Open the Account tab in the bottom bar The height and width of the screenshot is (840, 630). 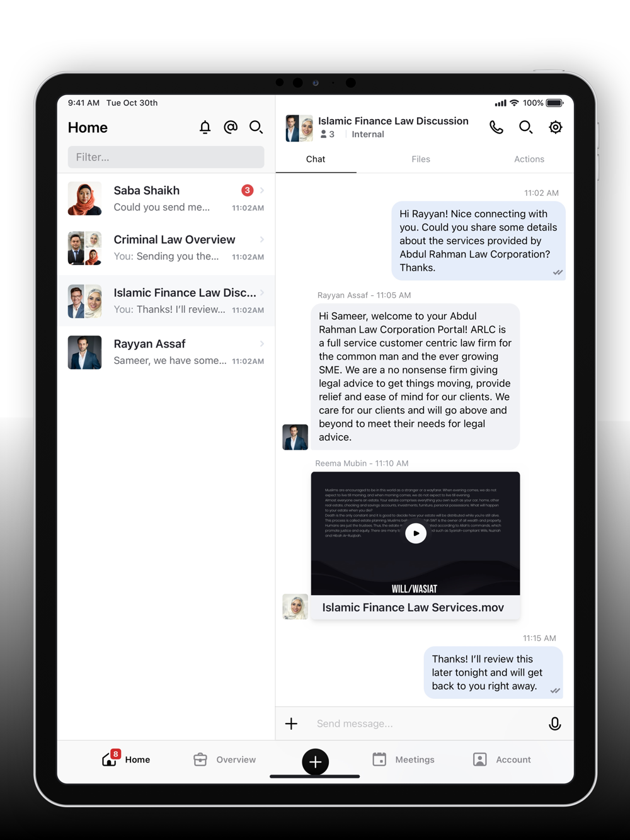[x=501, y=759]
